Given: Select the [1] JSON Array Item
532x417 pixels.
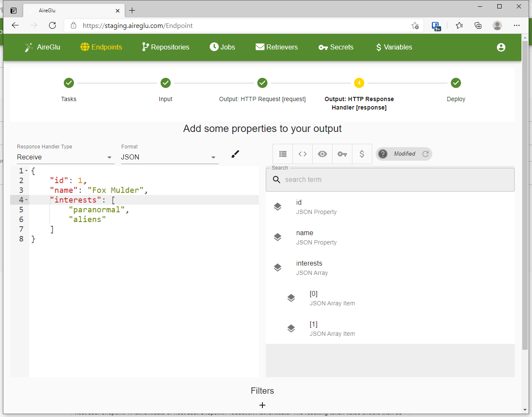Looking at the screenshot, I should [x=390, y=329].
